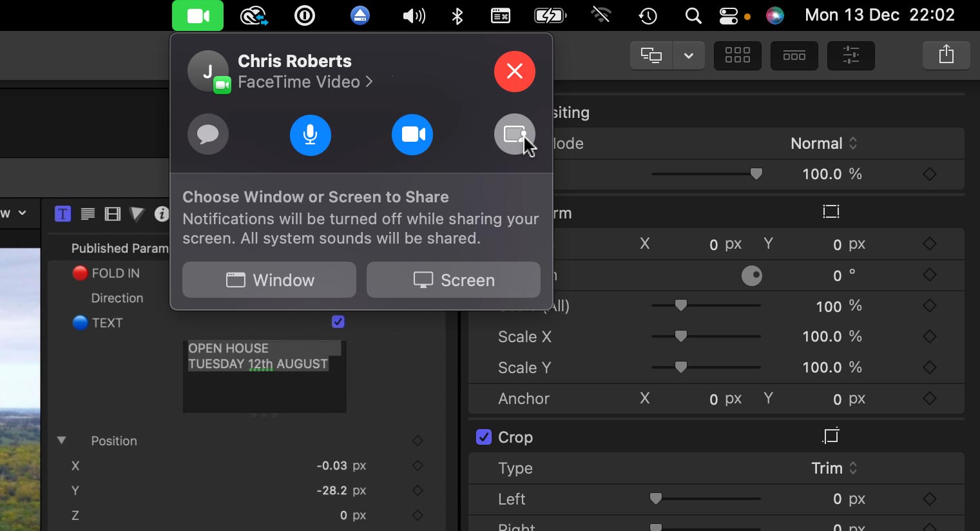Open Spotlight search
The height and width of the screenshot is (531, 980).
pyautogui.click(x=693, y=15)
